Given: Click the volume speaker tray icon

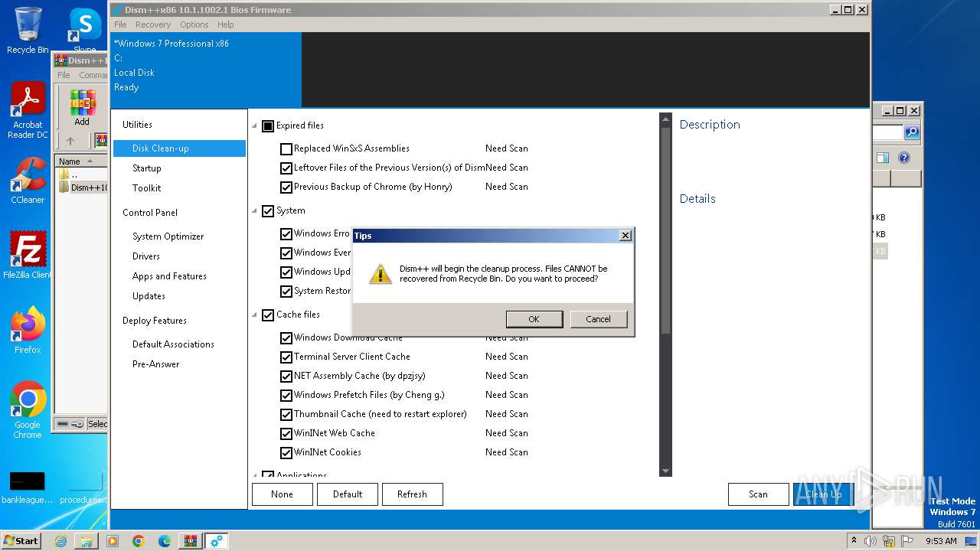Looking at the screenshot, I should click(871, 541).
